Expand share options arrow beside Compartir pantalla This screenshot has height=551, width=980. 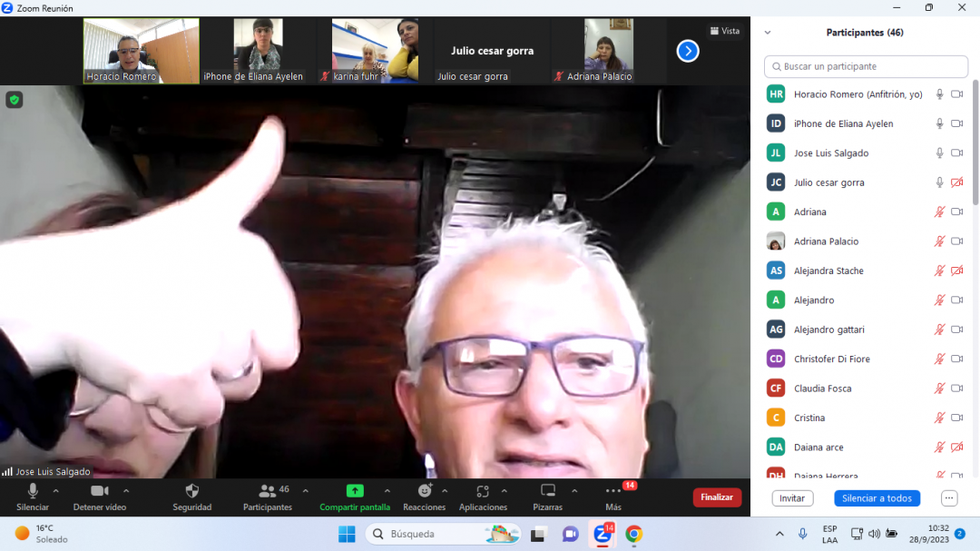[387, 491]
